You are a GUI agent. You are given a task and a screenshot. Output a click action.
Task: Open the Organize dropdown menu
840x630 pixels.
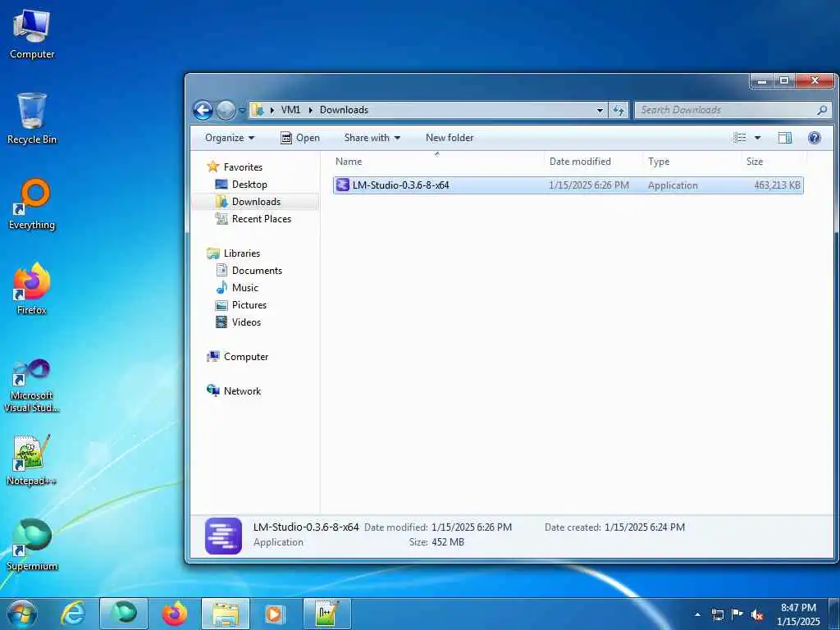click(230, 138)
